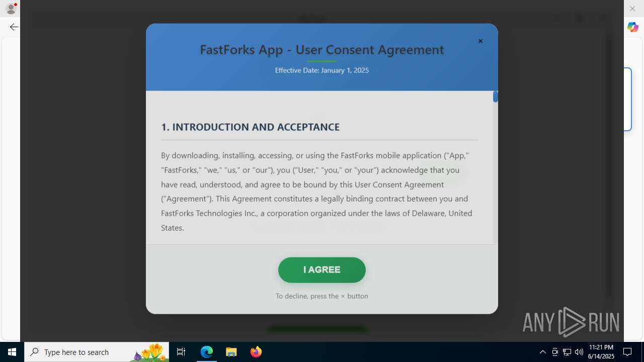The image size is (644, 362).
Task: Click the 'FastForks App - User Consent Agreement' title
Action: click(x=322, y=50)
